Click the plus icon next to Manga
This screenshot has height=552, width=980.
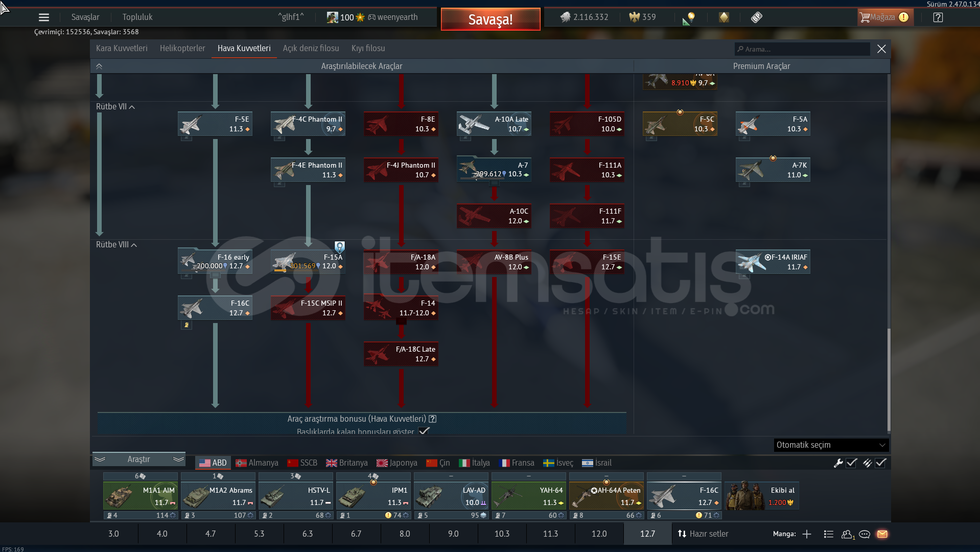807,534
